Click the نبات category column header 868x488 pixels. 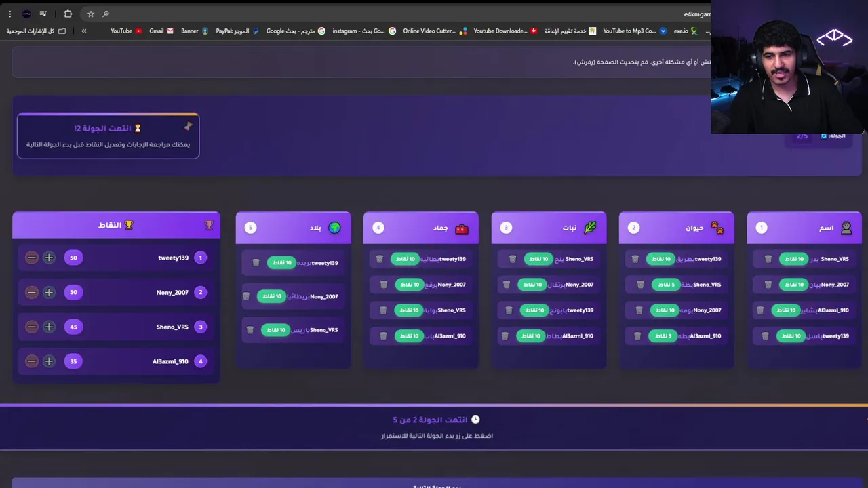[x=549, y=228]
